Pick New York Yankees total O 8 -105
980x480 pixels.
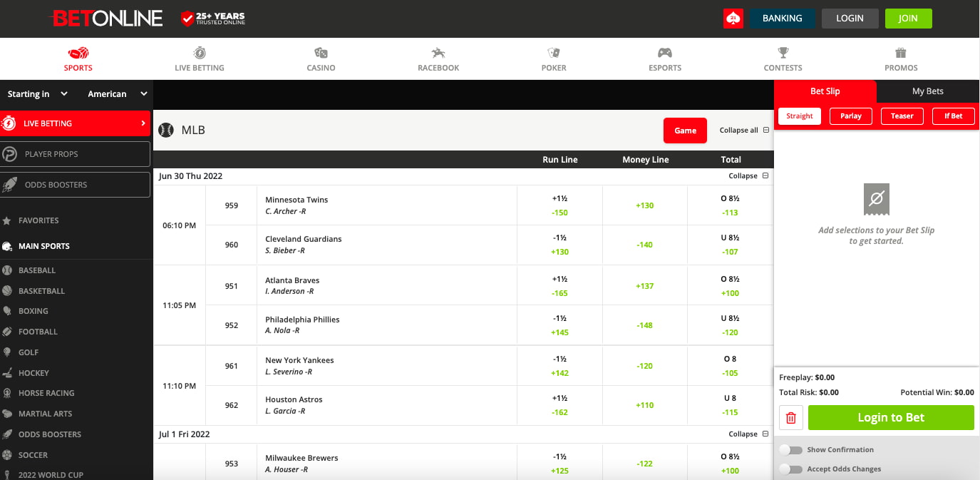point(730,366)
